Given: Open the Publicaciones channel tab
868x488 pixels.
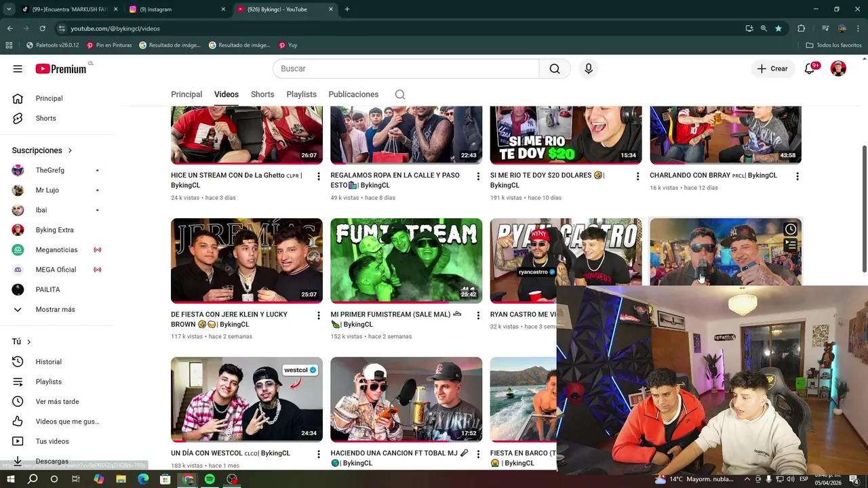Looking at the screenshot, I should click(x=353, y=94).
